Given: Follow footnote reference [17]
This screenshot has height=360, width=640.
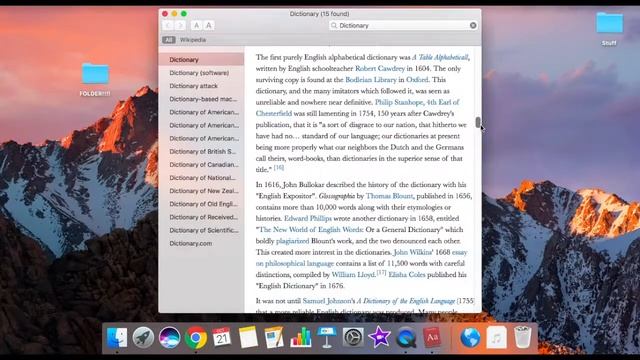Looking at the screenshot, I should [381, 272].
